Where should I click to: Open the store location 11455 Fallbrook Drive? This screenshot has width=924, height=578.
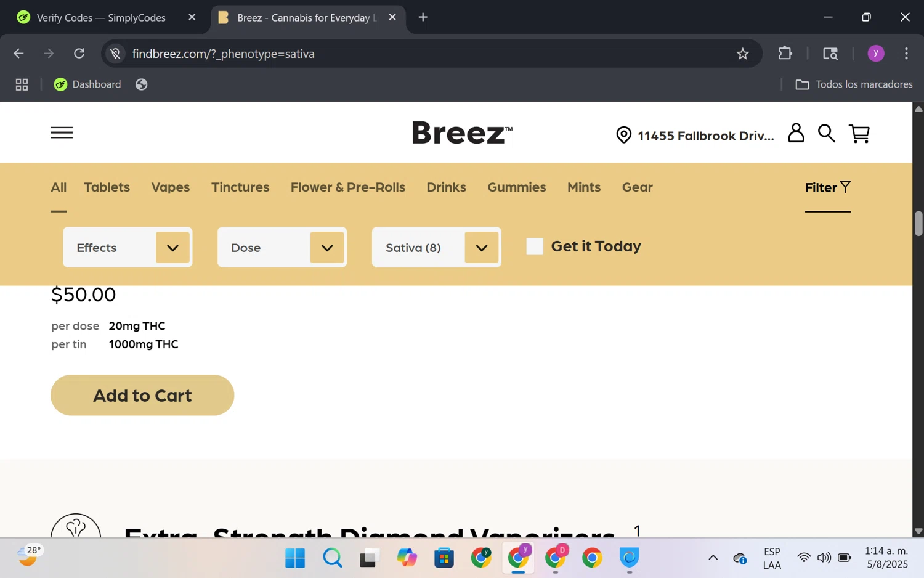695,136
